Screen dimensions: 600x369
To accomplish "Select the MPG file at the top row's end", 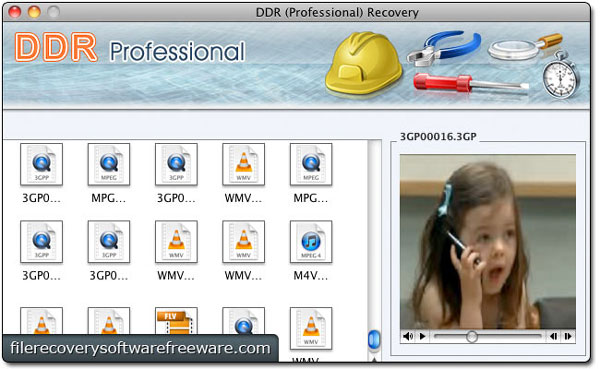I will [x=311, y=165].
